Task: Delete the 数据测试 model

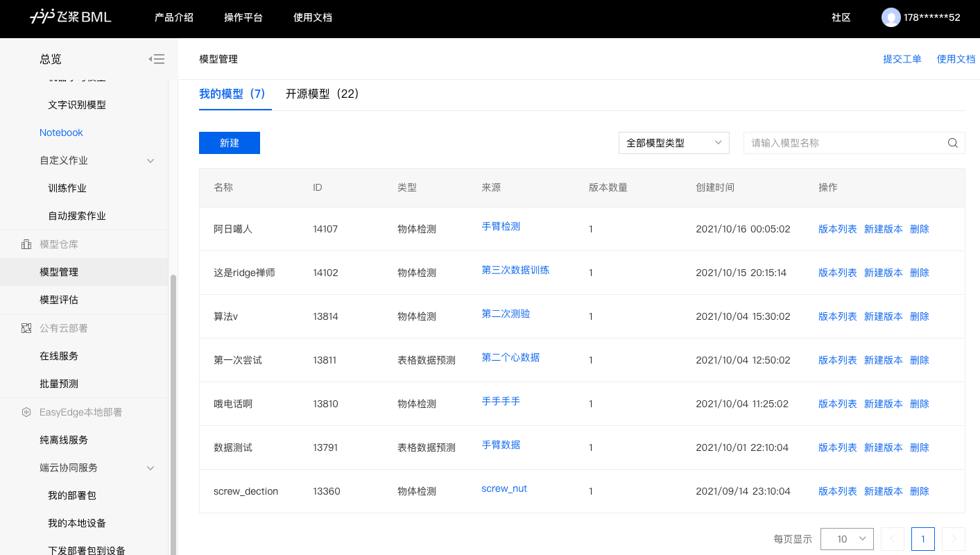Action: (920, 447)
